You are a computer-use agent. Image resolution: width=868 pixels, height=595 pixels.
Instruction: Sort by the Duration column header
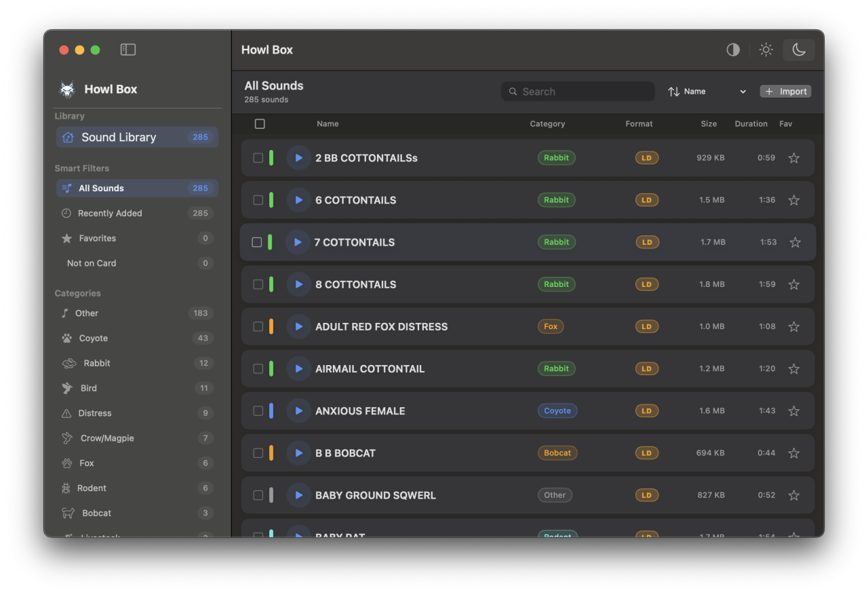pos(751,124)
